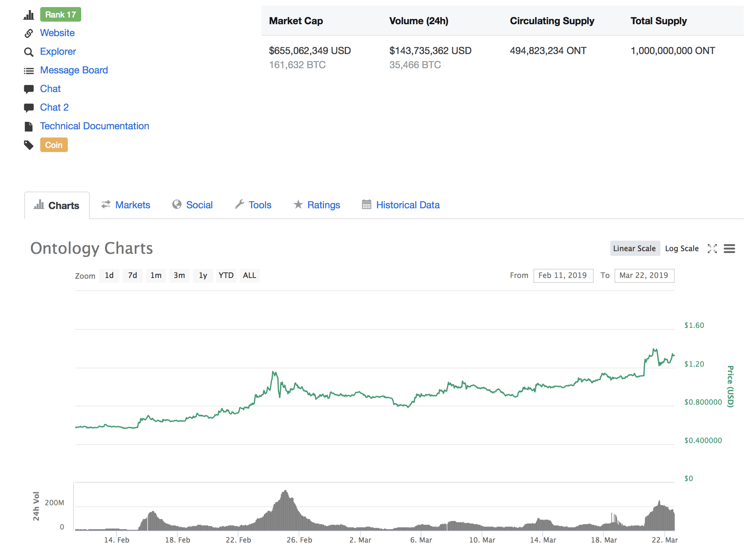Click the 24h Vol axis label
756x550 pixels.
36,506
